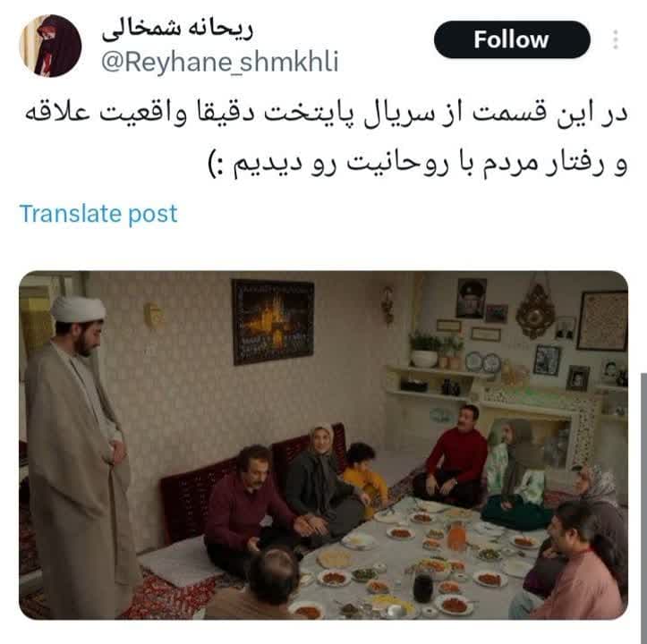This screenshot has height=644, width=647.
Task: Click the Kaaba painting in the photo
Action: [273, 321]
